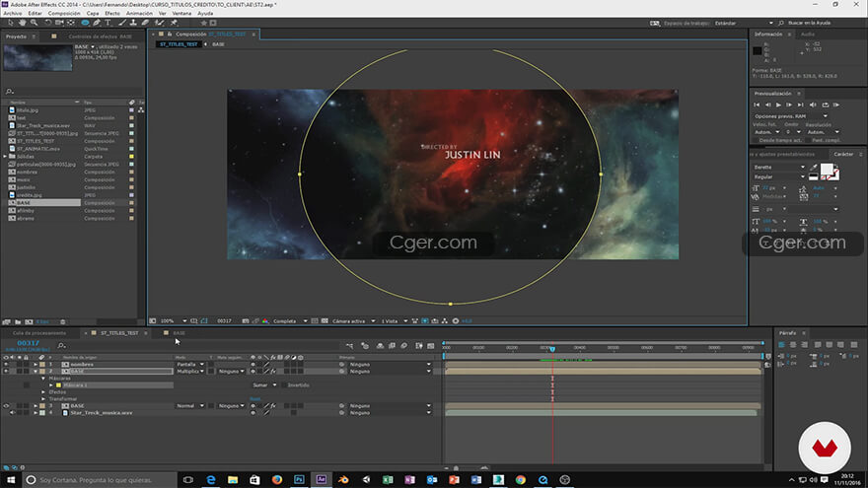This screenshot has height=488, width=868.
Task: Hide the nombres layer eye
Action: click(x=6, y=365)
